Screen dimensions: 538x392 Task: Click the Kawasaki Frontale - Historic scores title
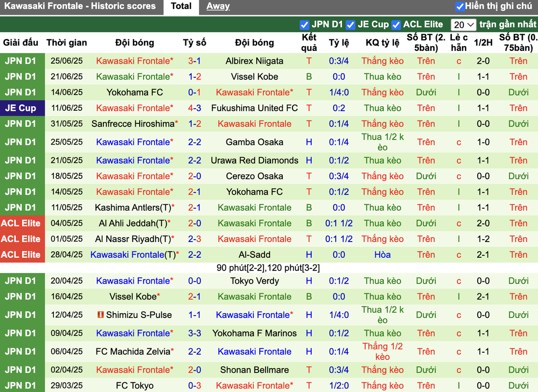[79, 6]
